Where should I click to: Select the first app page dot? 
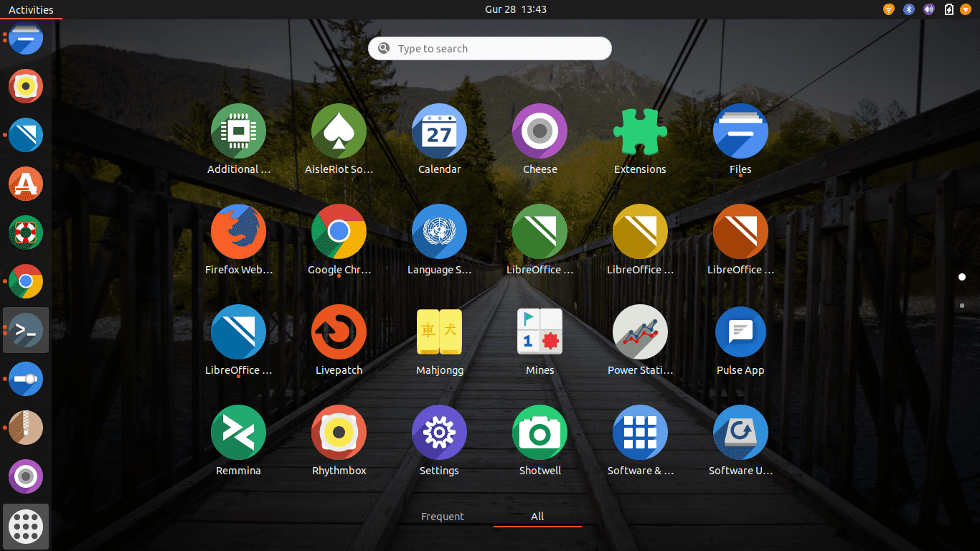pyautogui.click(x=962, y=277)
